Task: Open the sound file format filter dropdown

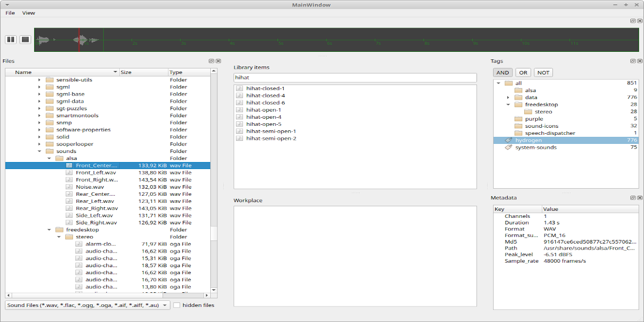Action: 165,305
